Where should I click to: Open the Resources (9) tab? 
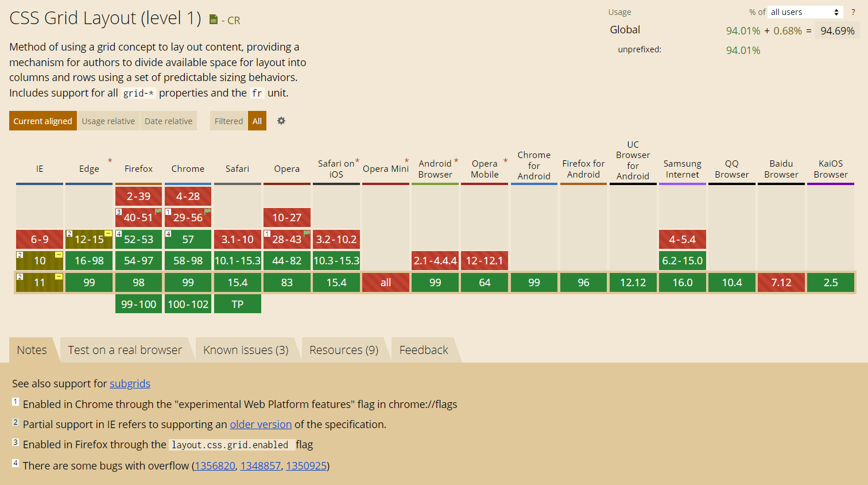343,349
